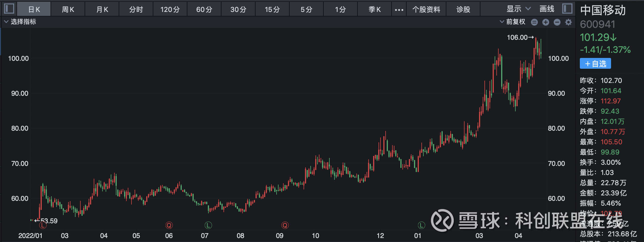Click the 中国移动 stock name
This screenshot has height=242, width=644.
pyautogui.click(x=603, y=10)
